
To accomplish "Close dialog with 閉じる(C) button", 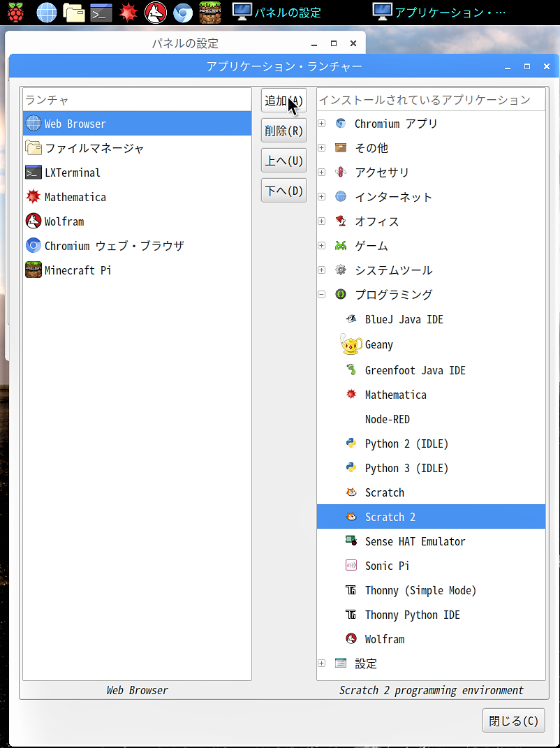I will (513, 720).
